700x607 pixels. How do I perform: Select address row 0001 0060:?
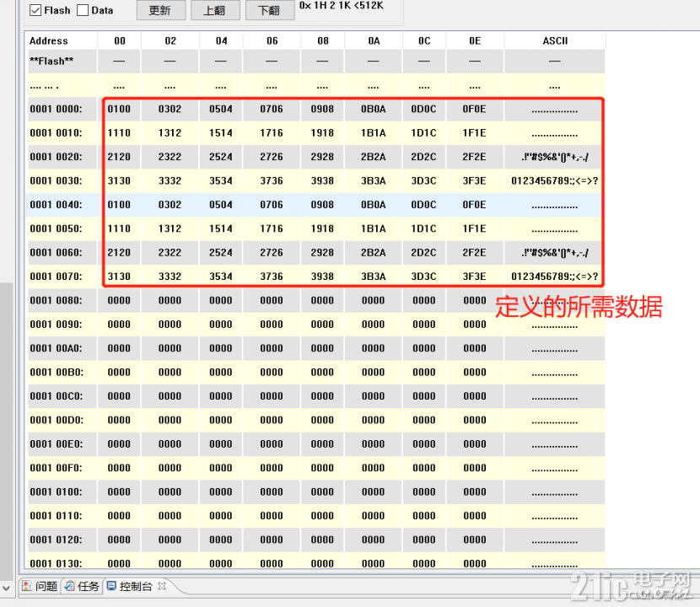click(x=56, y=253)
